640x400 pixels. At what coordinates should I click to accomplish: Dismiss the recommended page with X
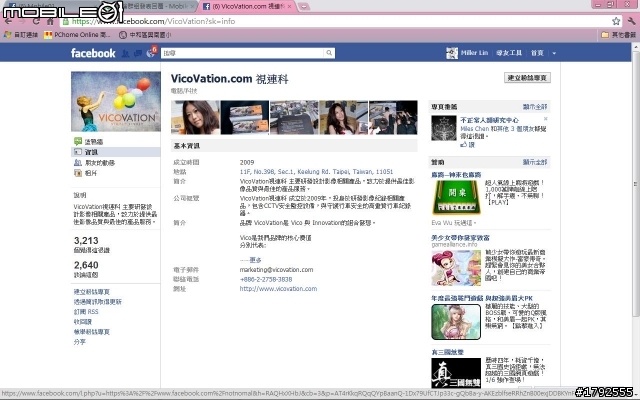[x=546, y=119]
